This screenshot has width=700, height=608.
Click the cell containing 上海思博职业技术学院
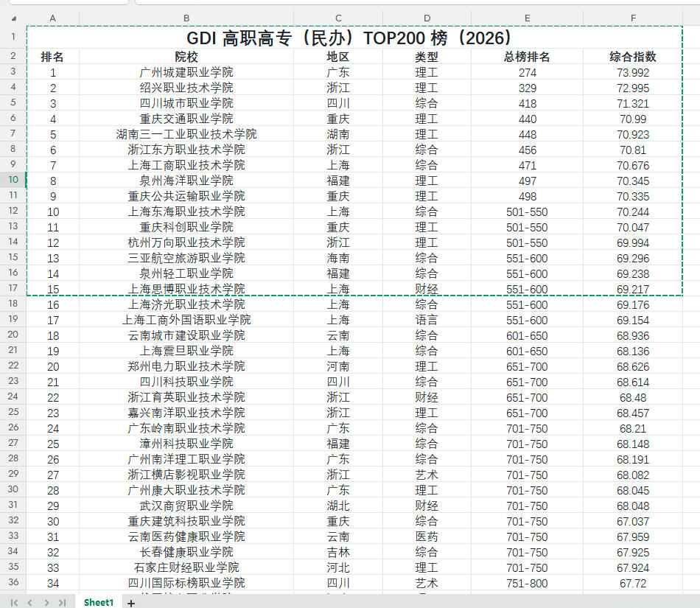(186, 288)
